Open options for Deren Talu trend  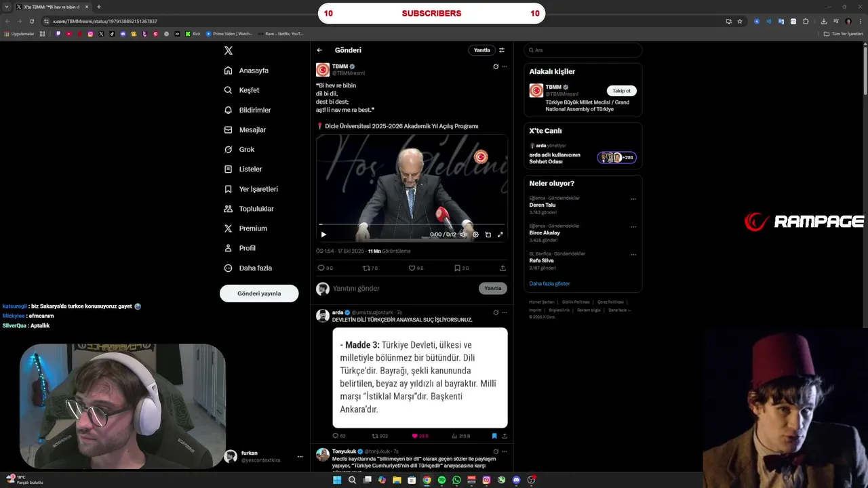[633, 199]
